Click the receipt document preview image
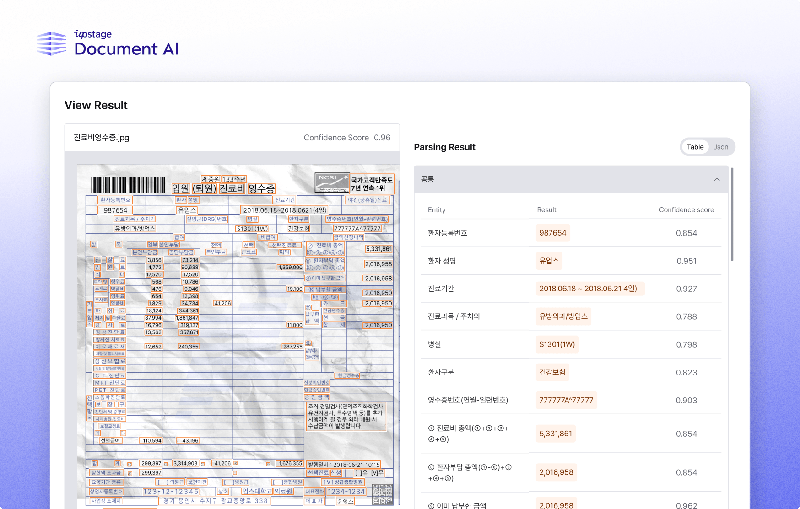This screenshot has height=509, width=800. 232,330
